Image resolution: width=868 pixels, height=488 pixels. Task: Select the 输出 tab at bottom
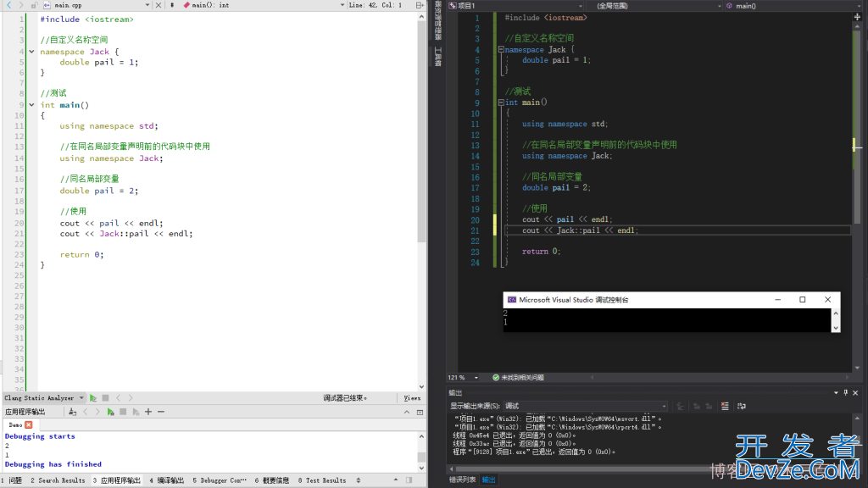(489, 480)
